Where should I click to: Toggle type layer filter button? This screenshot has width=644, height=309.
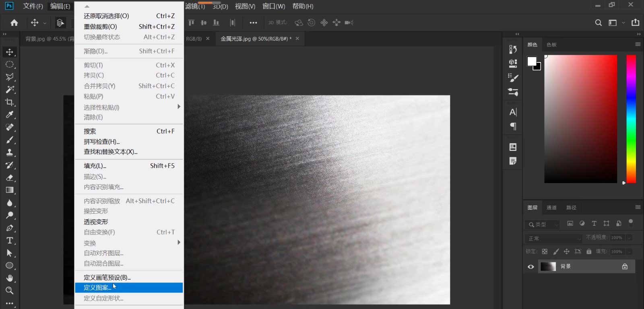click(594, 223)
